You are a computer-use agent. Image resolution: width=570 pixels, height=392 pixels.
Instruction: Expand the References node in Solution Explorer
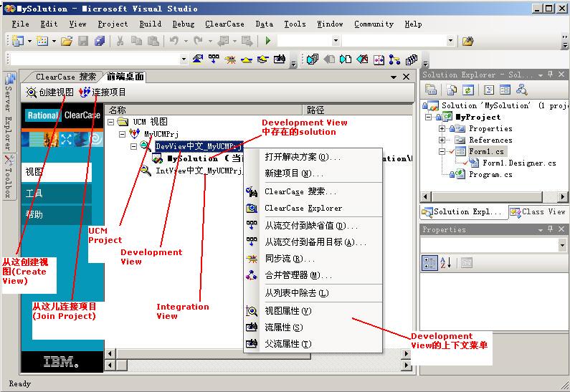pyautogui.click(x=442, y=140)
